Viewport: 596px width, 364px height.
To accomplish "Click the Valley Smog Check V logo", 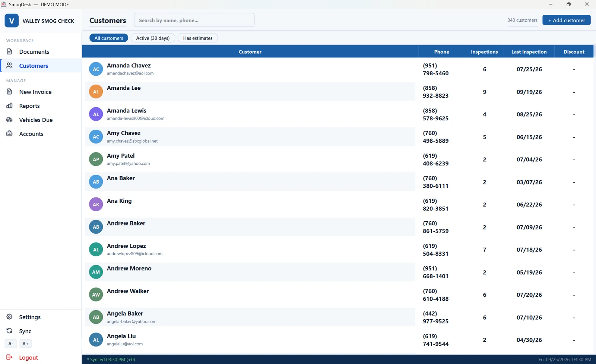I will (x=12, y=21).
